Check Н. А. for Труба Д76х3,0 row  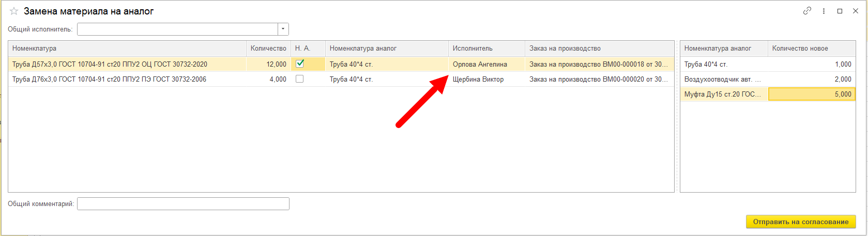point(299,79)
